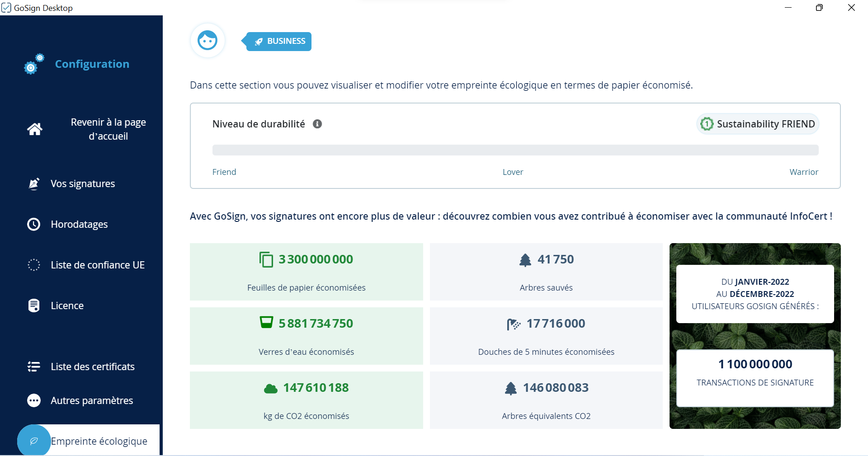Click the Friend label under the durability bar

click(224, 172)
